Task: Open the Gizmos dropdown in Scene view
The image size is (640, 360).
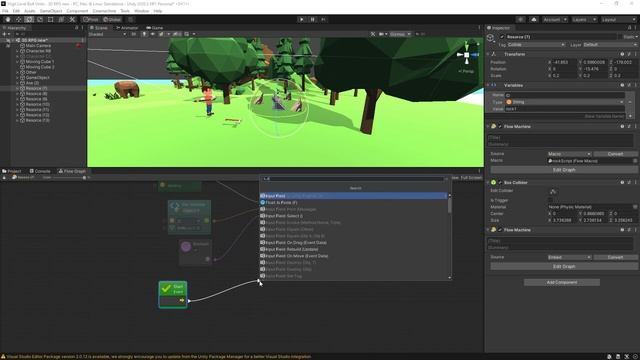Action: coord(400,34)
